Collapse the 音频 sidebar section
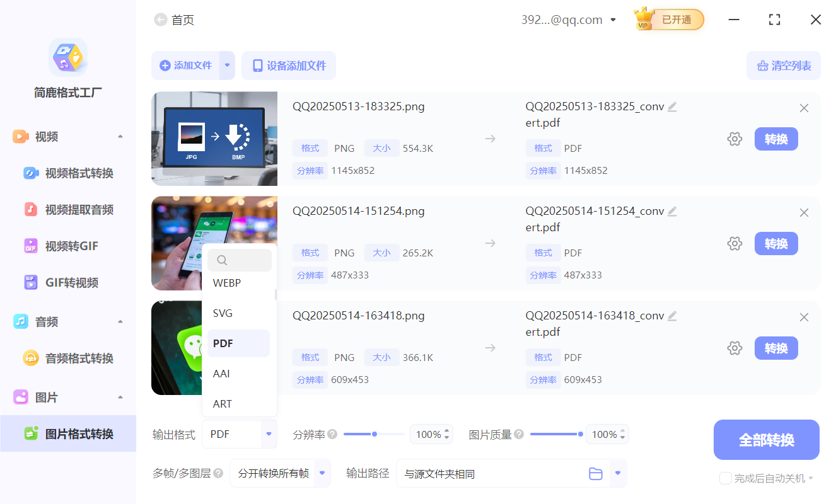Image resolution: width=836 pixels, height=504 pixels. [x=120, y=321]
